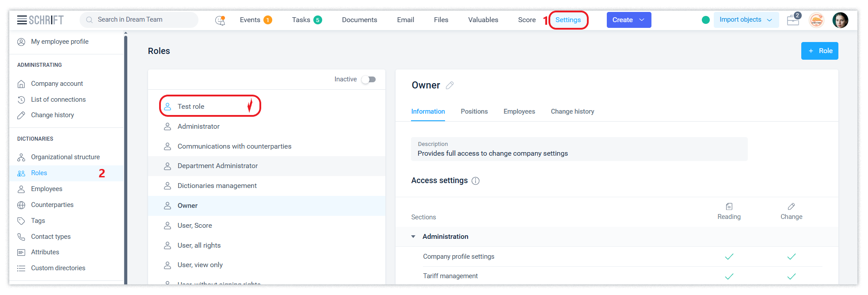Open the user profile avatar
The width and height of the screenshot is (868, 295).
(840, 20)
